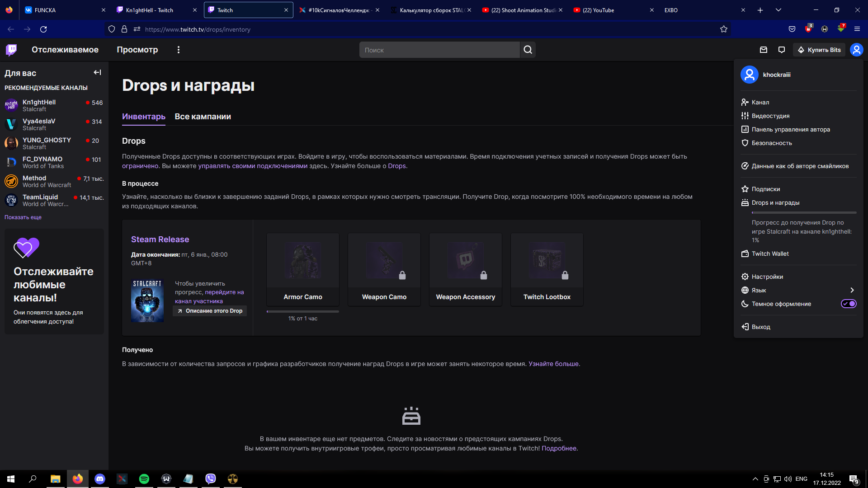Image resolution: width=868 pixels, height=488 pixels.
Task: Open the Stalcraft game cover thumbnail
Action: (147, 300)
